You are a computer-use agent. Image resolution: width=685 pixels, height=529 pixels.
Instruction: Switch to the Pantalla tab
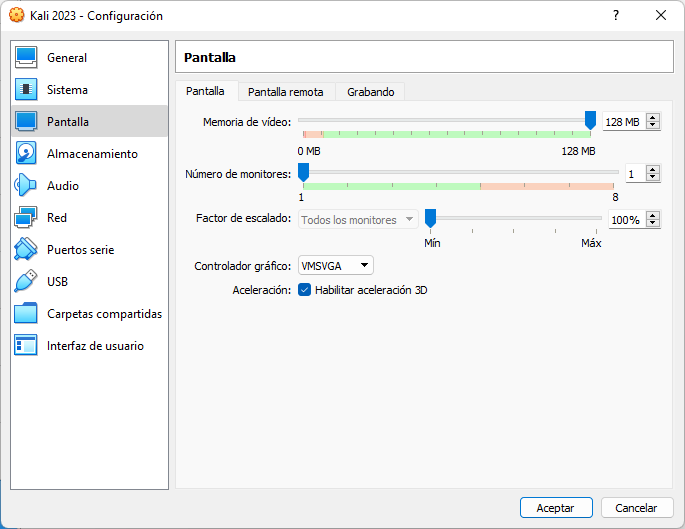click(205, 91)
